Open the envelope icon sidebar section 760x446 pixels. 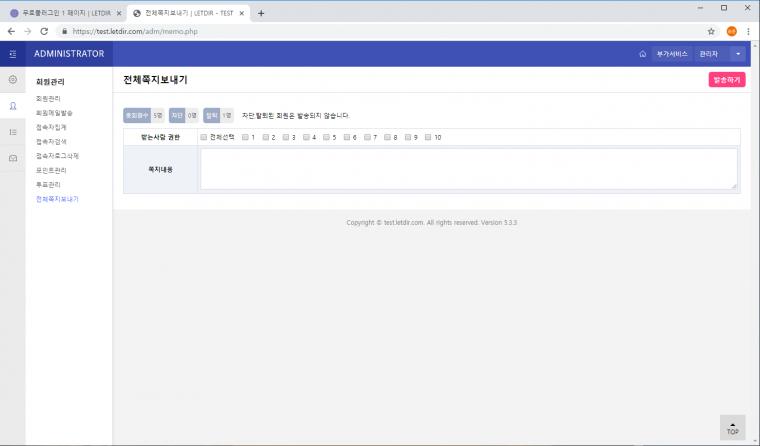[x=13, y=158]
